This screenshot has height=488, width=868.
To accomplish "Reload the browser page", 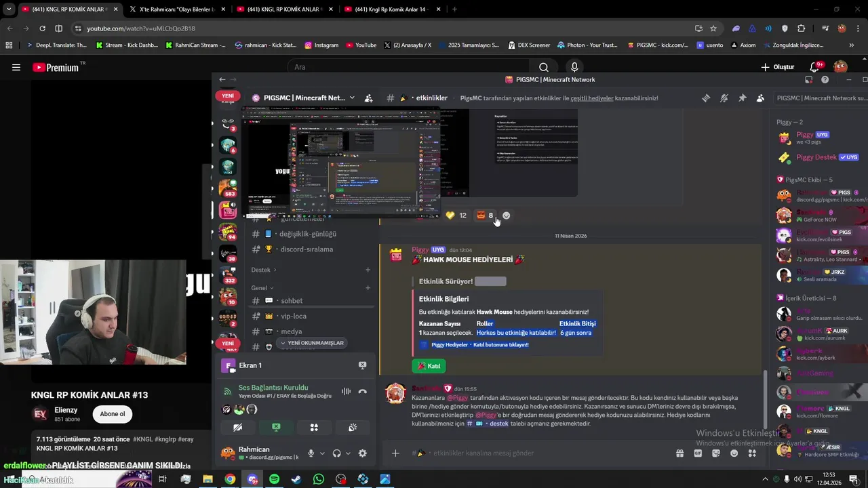I will [42, 28].
